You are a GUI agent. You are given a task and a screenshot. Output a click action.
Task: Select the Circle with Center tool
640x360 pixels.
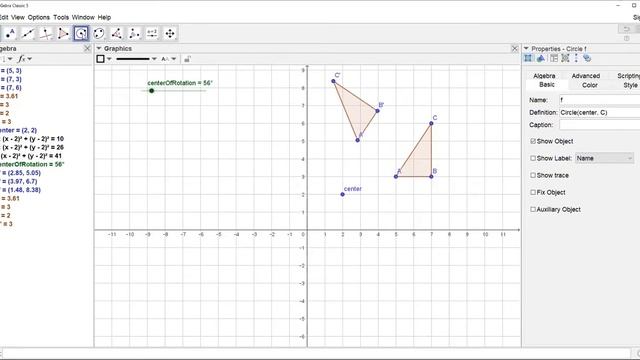pyautogui.click(x=81, y=33)
